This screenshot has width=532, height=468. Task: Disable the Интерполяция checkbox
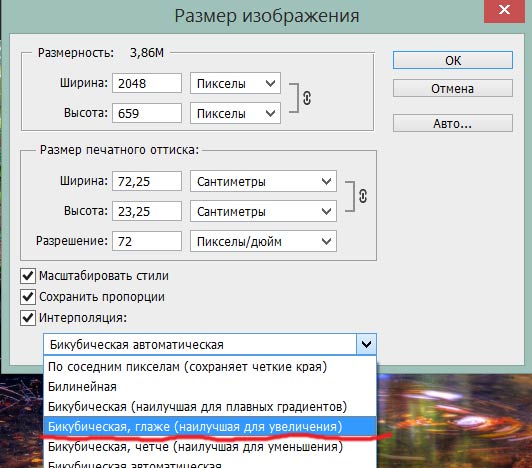click(28, 318)
